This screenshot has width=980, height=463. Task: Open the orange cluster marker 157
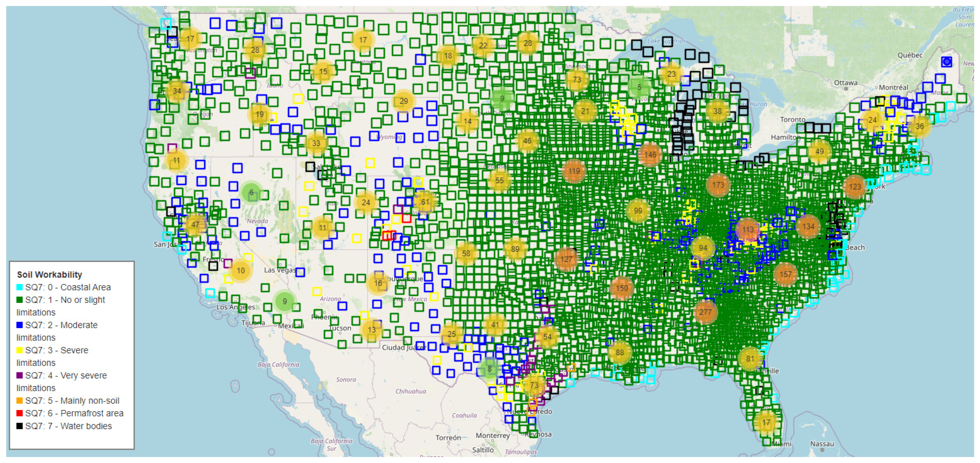coord(785,274)
